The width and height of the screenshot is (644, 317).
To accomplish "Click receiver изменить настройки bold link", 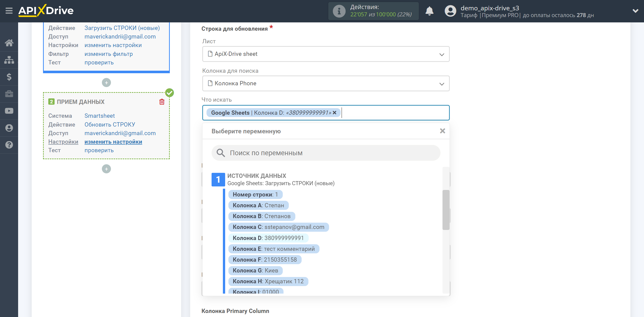I will [113, 142].
